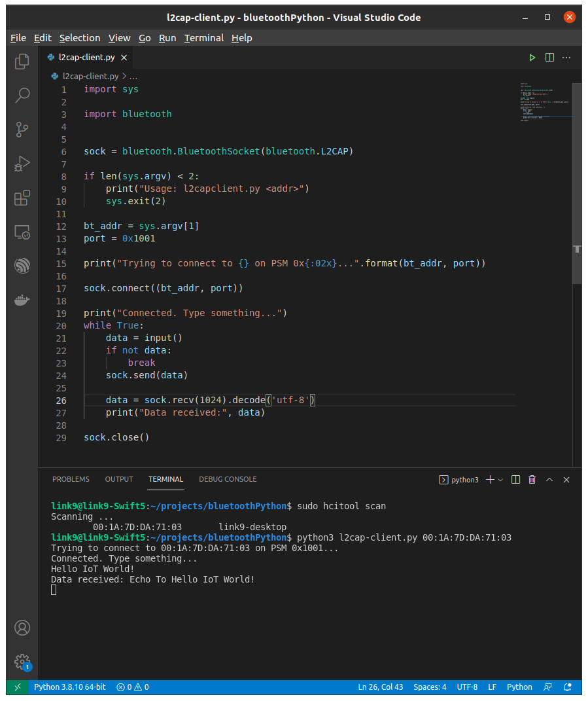Kill terminal with trash icon
The height and width of the screenshot is (701, 588).
pyautogui.click(x=532, y=480)
